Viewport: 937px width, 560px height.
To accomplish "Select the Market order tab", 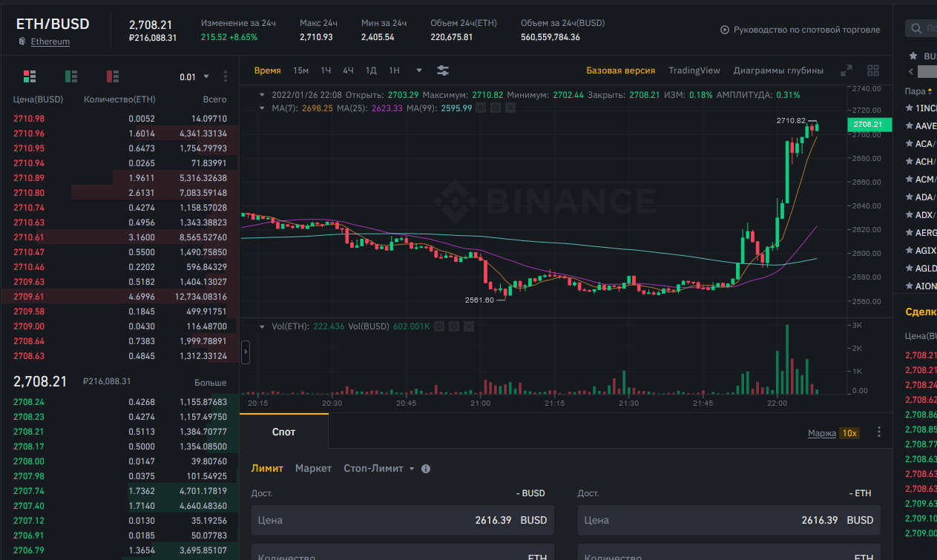I will coord(313,469).
